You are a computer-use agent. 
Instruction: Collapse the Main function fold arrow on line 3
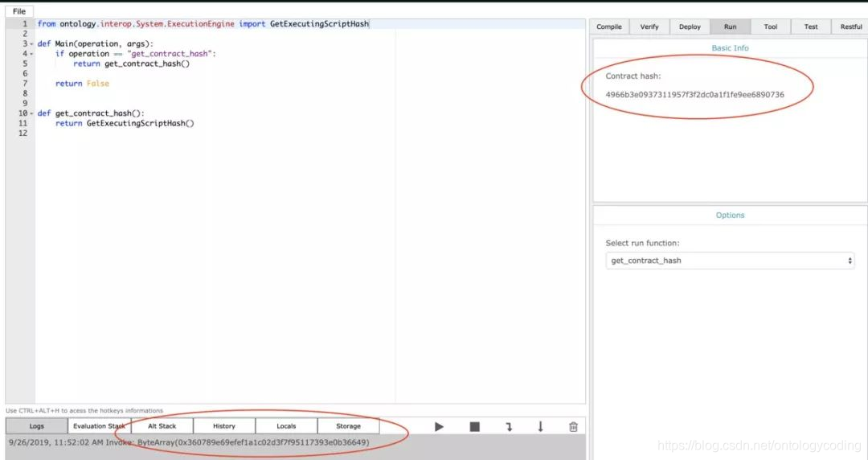tap(31, 43)
